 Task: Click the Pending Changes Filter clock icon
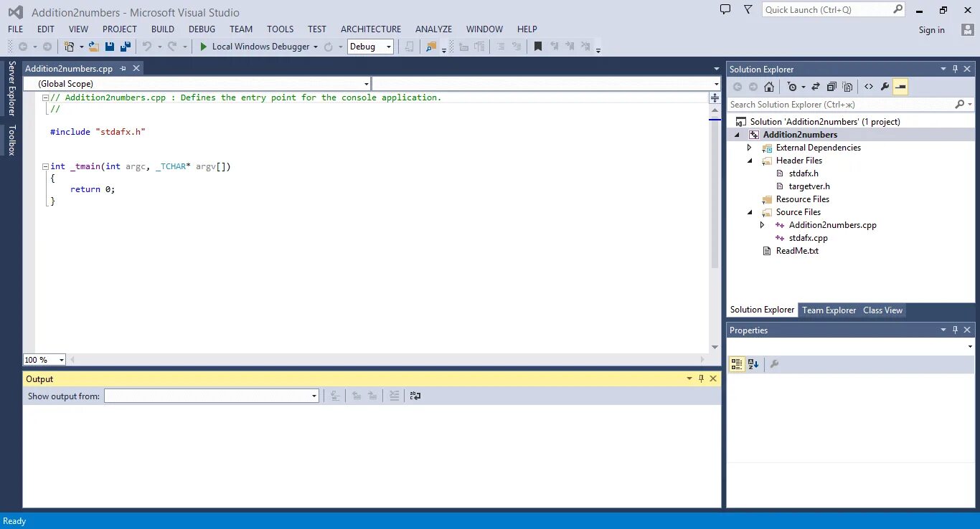tap(791, 87)
